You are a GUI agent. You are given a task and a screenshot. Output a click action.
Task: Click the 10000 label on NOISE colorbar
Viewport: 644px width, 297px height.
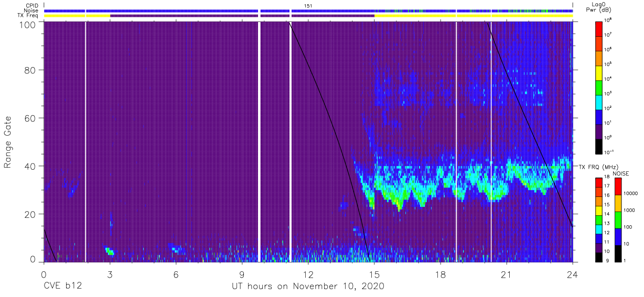click(632, 194)
